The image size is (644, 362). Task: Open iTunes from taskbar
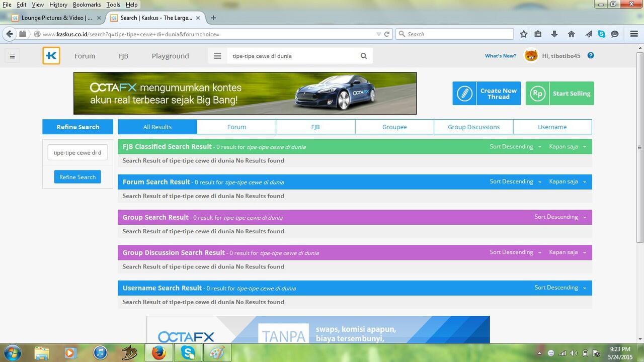pyautogui.click(x=101, y=353)
